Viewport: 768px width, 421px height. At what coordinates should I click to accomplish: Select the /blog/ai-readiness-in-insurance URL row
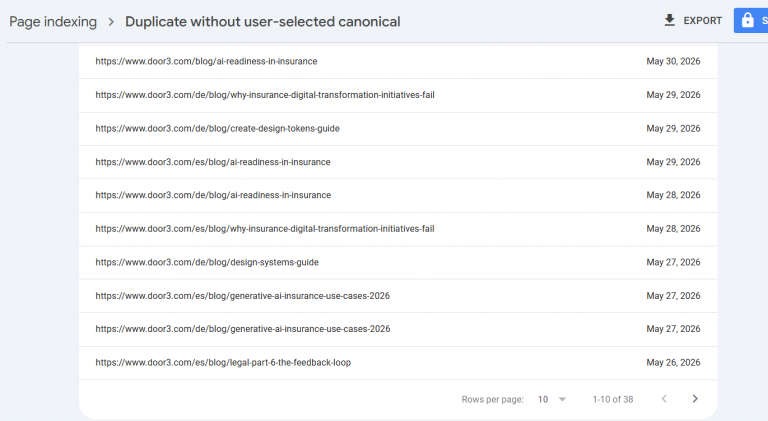pos(398,62)
